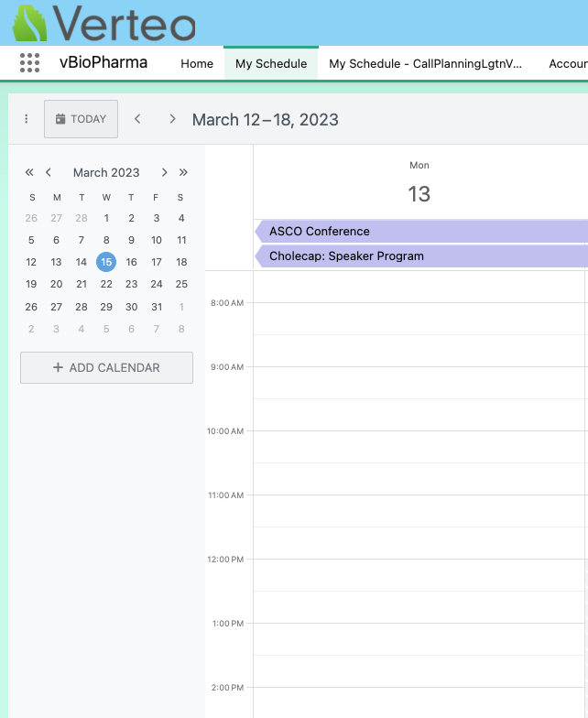Open the Cholecap: Speaker Program event
The width and height of the screenshot is (588, 718).
[421, 256]
